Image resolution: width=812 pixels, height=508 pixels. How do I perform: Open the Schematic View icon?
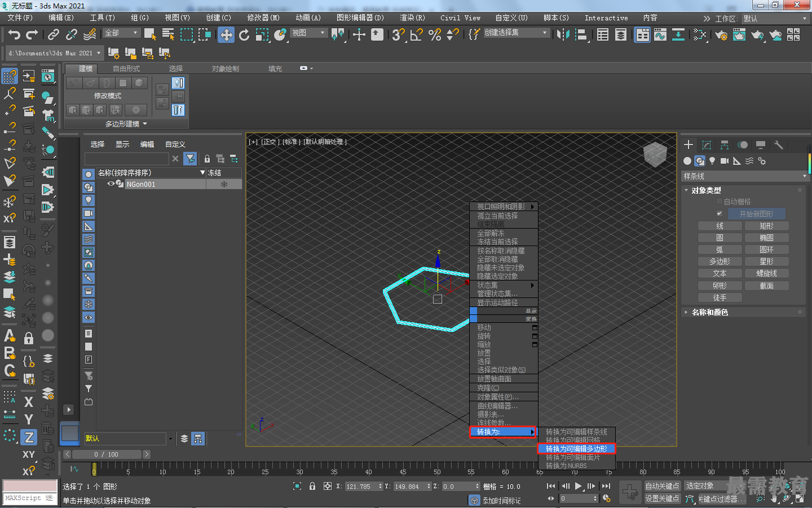coord(678,35)
